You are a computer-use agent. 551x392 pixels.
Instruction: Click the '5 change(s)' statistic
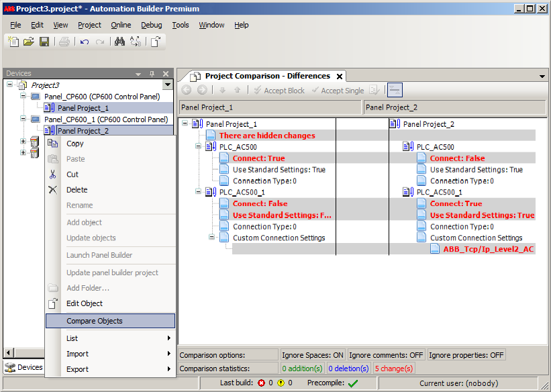click(x=393, y=369)
